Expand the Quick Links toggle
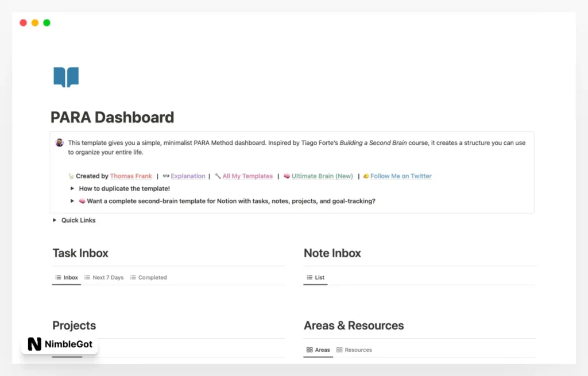Screen dimensions: 588x376 55,220
